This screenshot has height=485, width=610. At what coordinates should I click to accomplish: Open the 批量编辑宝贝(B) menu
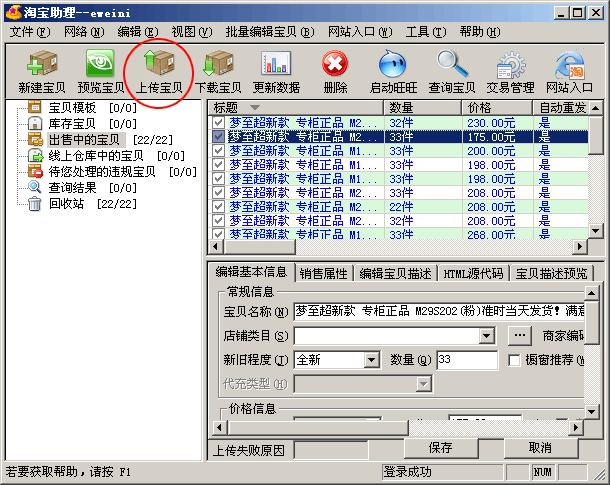[270, 32]
